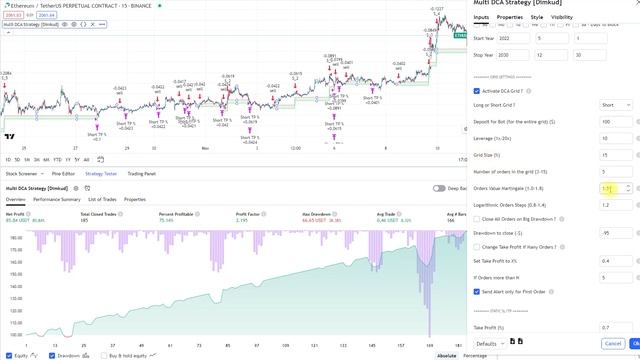Open Long or Short Grid dropdown

click(x=616, y=105)
